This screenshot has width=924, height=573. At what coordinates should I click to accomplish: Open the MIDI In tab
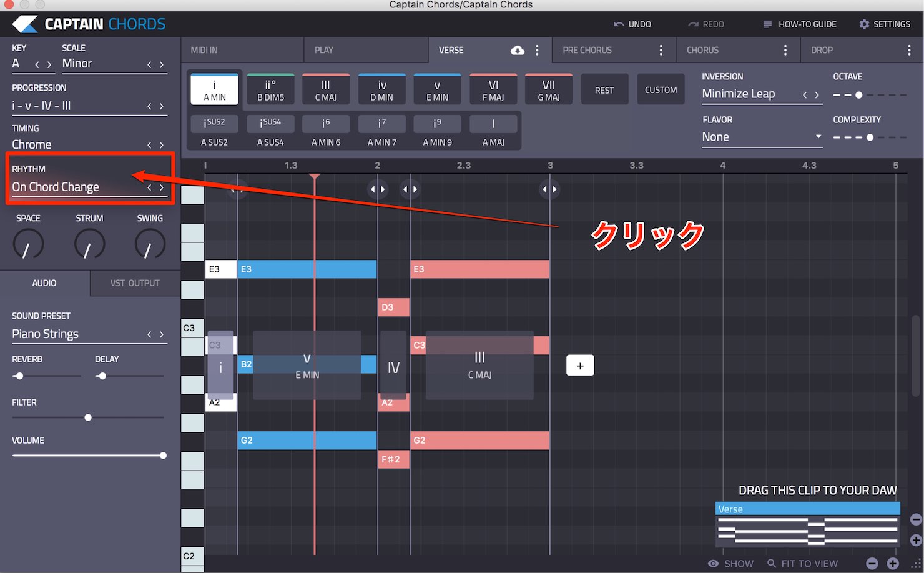204,50
